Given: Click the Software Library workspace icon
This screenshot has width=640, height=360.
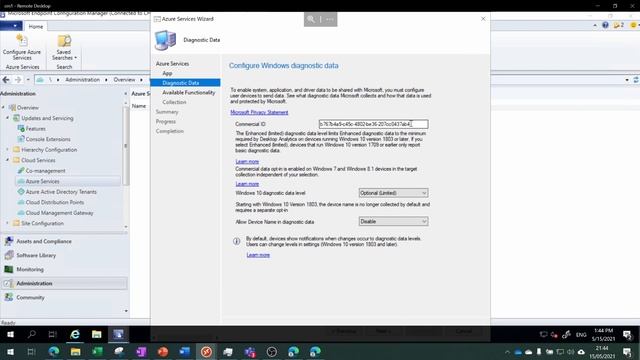Looking at the screenshot, I should pos(9,255).
